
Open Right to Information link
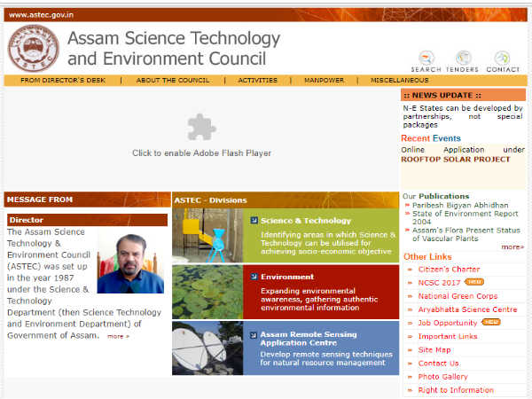pyautogui.click(x=456, y=390)
